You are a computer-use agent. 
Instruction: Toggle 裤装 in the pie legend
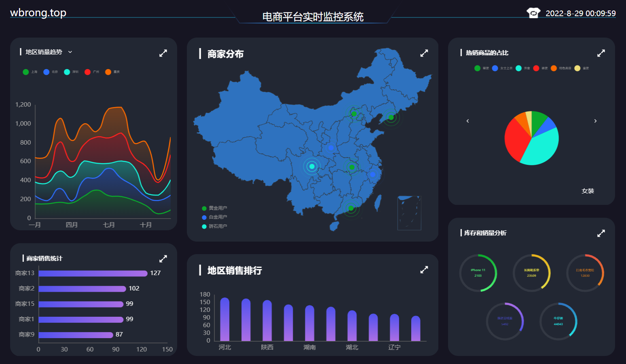tap(540, 68)
